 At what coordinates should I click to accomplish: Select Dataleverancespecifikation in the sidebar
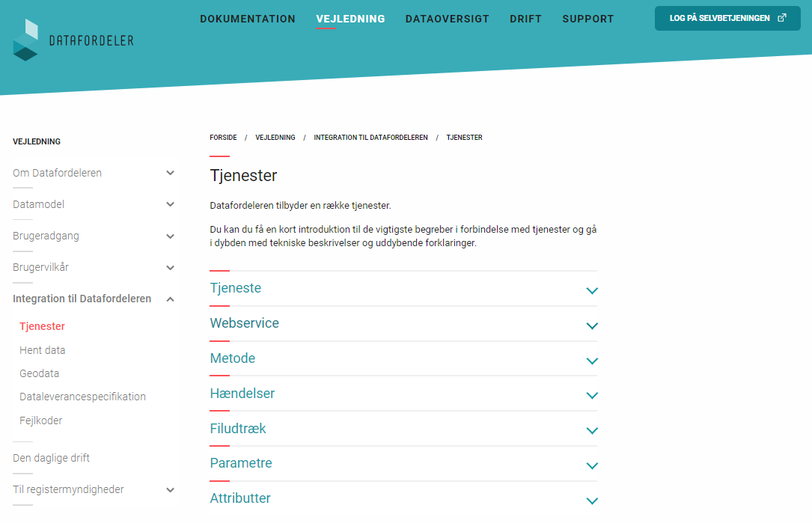point(83,397)
